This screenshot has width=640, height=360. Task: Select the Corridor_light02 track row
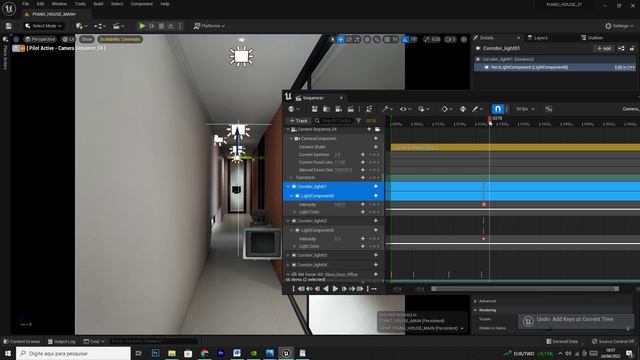pos(333,221)
